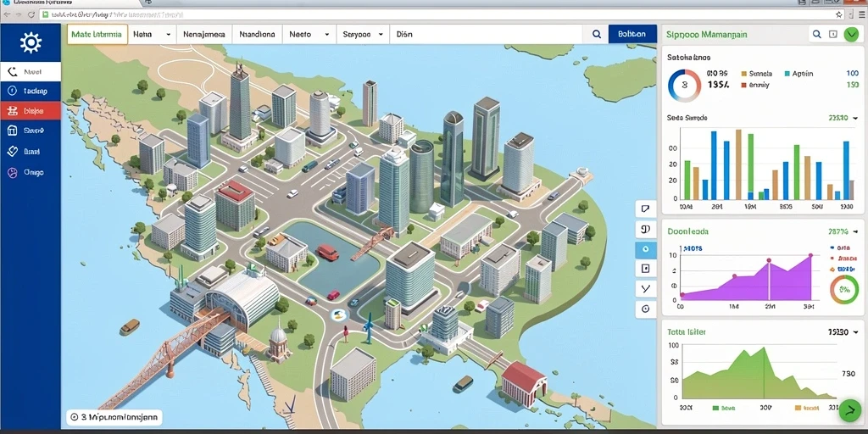This screenshot has height=434, width=868.
Task: Click the 1354 value beside the donut
Action: tap(719, 85)
